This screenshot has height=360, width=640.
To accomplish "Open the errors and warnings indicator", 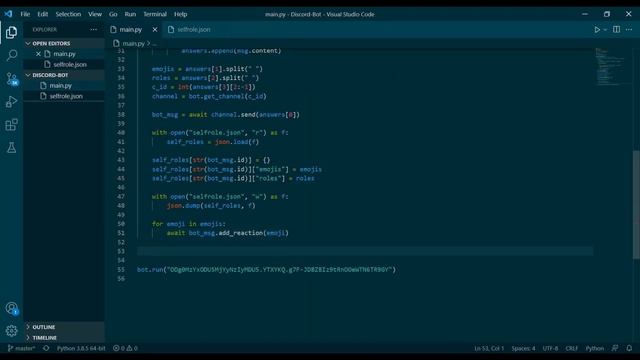I will [x=125, y=348].
